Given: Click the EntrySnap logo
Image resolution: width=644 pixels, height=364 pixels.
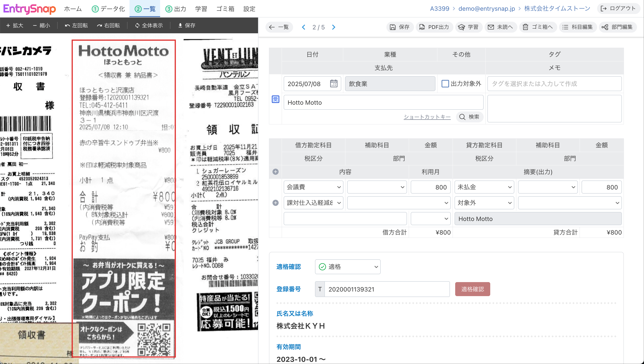Looking at the screenshot, I should (x=30, y=9).
